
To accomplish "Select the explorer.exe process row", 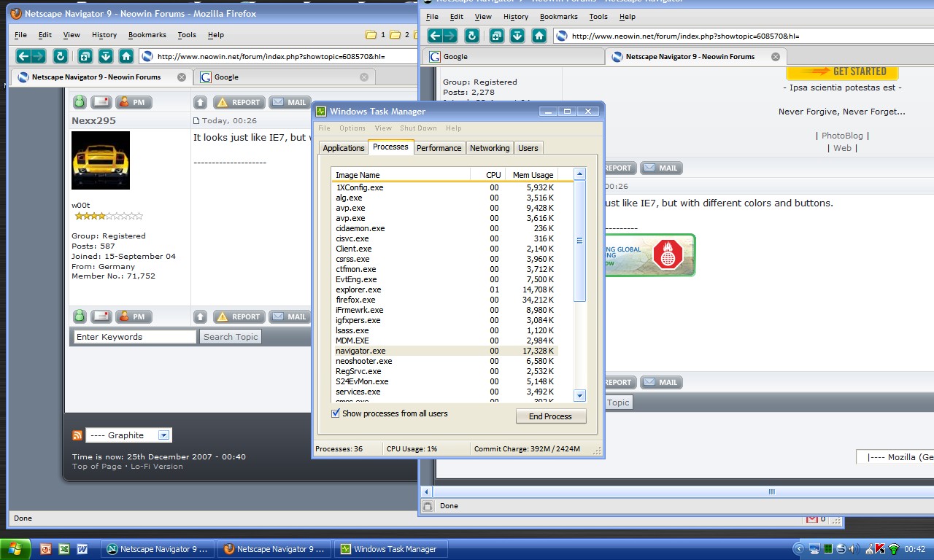I will [445, 289].
